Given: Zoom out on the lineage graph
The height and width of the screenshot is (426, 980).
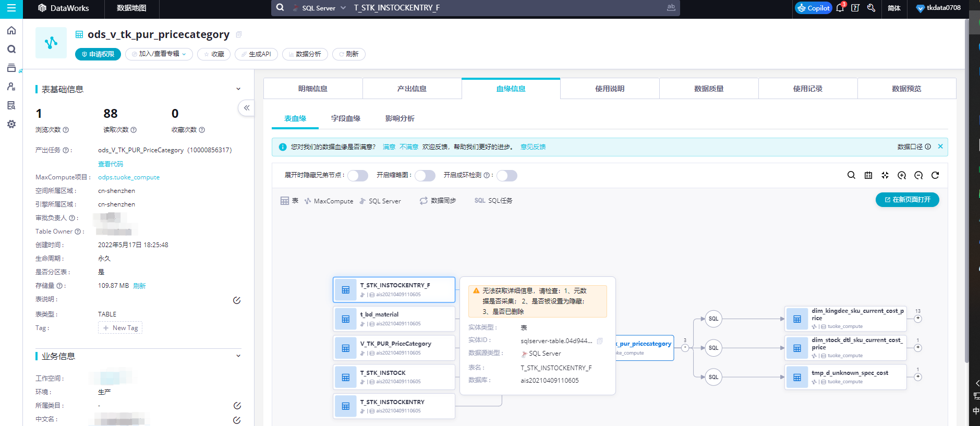Looking at the screenshot, I should click(x=918, y=175).
